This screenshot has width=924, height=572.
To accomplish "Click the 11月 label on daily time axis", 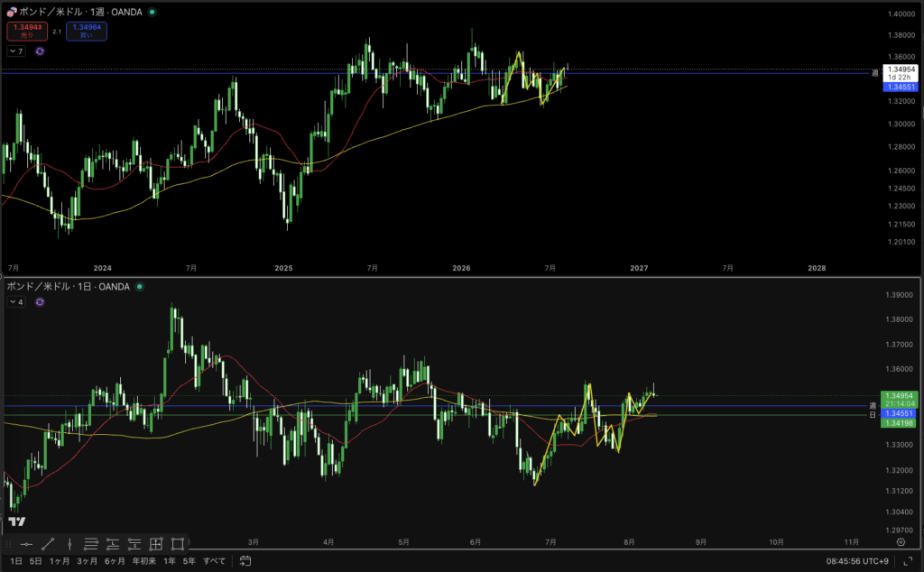I will point(851,542).
